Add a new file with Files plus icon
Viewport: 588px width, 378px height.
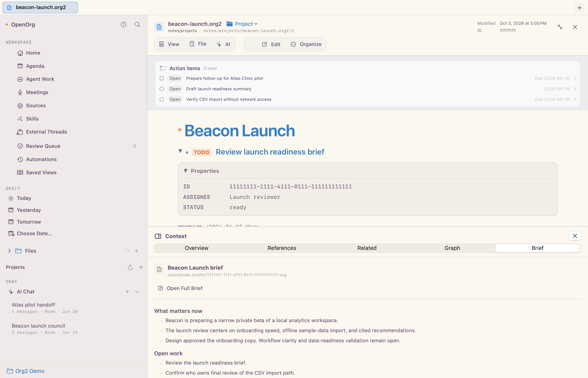tap(137, 251)
